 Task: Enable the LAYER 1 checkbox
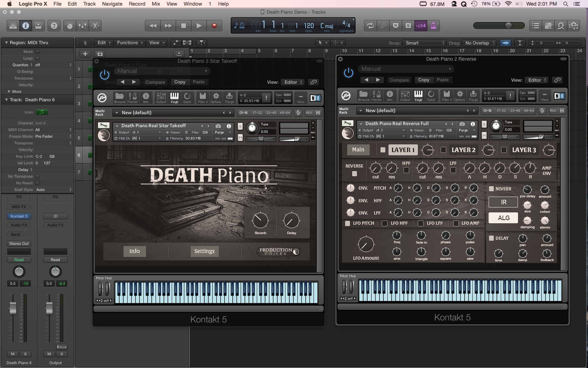383,150
